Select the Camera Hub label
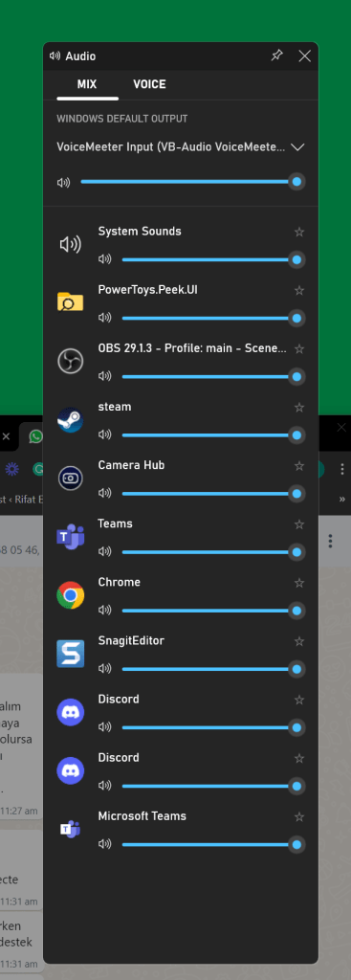The width and height of the screenshot is (351, 980). pos(131,465)
